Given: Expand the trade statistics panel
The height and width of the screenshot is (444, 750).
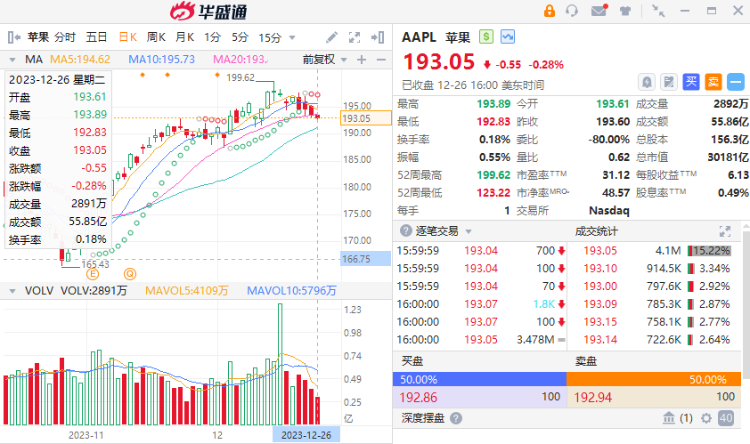Looking at the screenshot, I should (725, 232).
